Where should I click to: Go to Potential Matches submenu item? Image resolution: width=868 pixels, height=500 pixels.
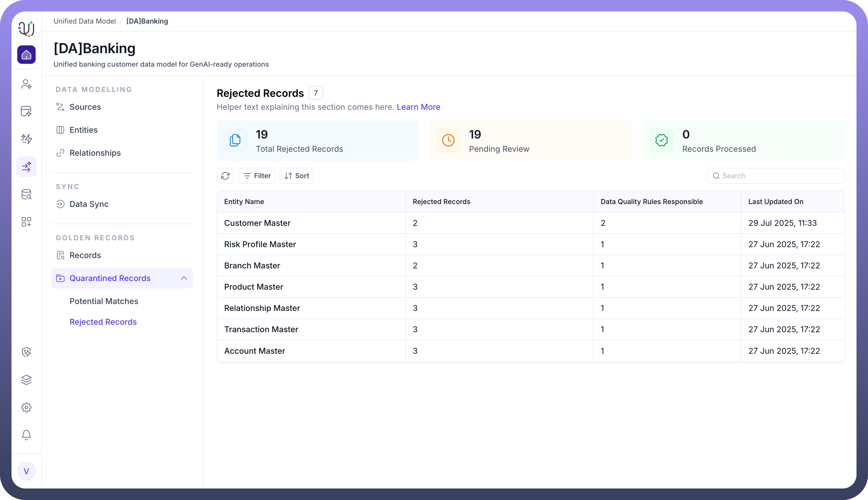pyautogui.click(x=104, y=301)
